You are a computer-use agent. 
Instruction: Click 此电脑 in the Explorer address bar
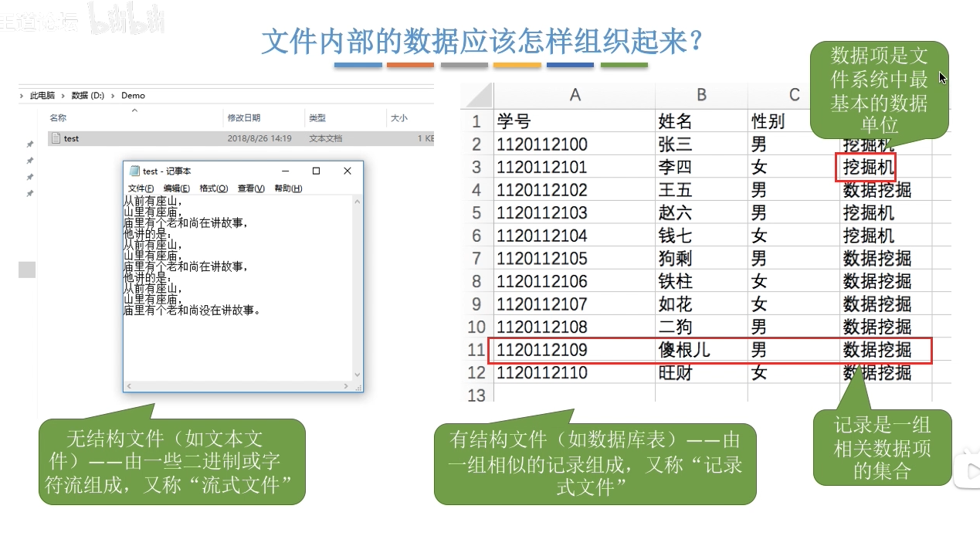click(42, 96)
